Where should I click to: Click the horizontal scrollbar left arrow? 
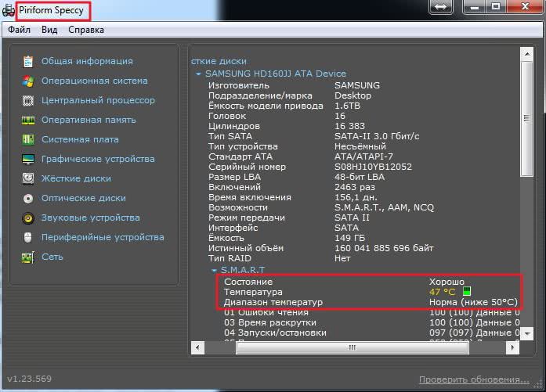tap(197, 347)
